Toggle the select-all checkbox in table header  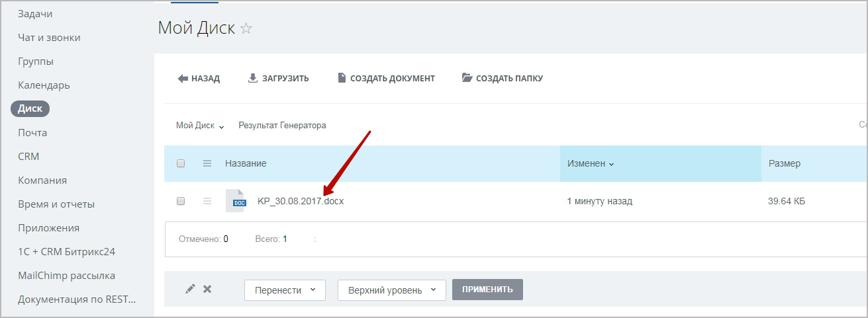point(181,163)
